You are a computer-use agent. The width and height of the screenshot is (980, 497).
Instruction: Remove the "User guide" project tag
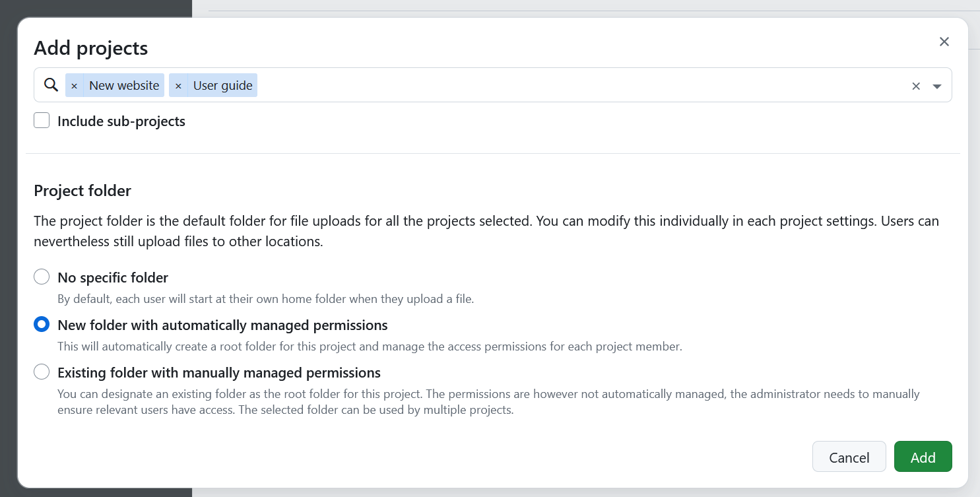(x=178, y=85)
